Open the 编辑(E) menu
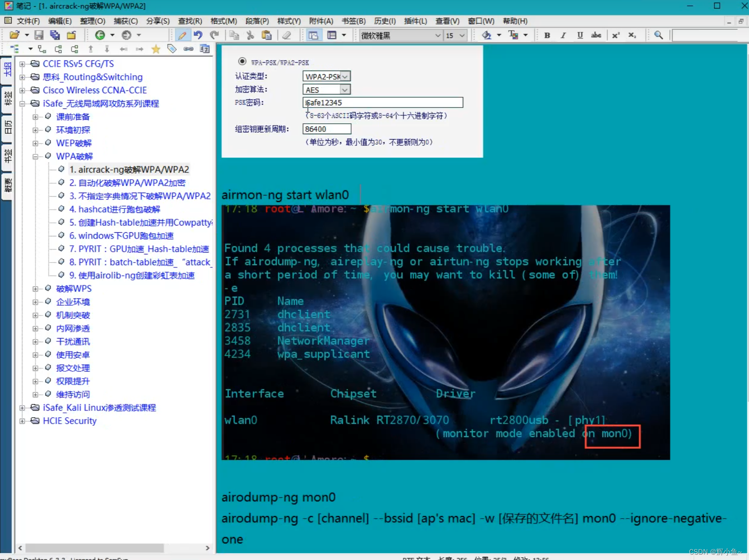The width and height of the screenshot is (749, 560). tap(60, 21)
